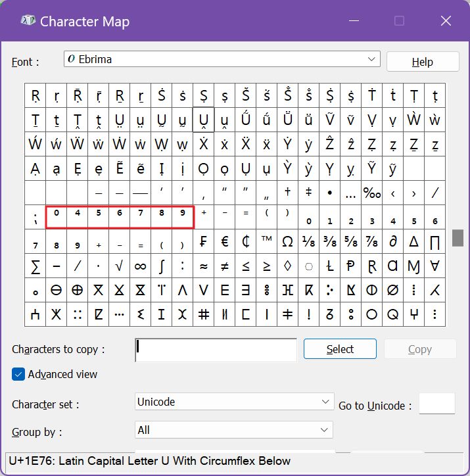This screenshot has width=470, height=476.
Task: Choose capital X with diaeresis Ẍ
Action: (245, 144)
